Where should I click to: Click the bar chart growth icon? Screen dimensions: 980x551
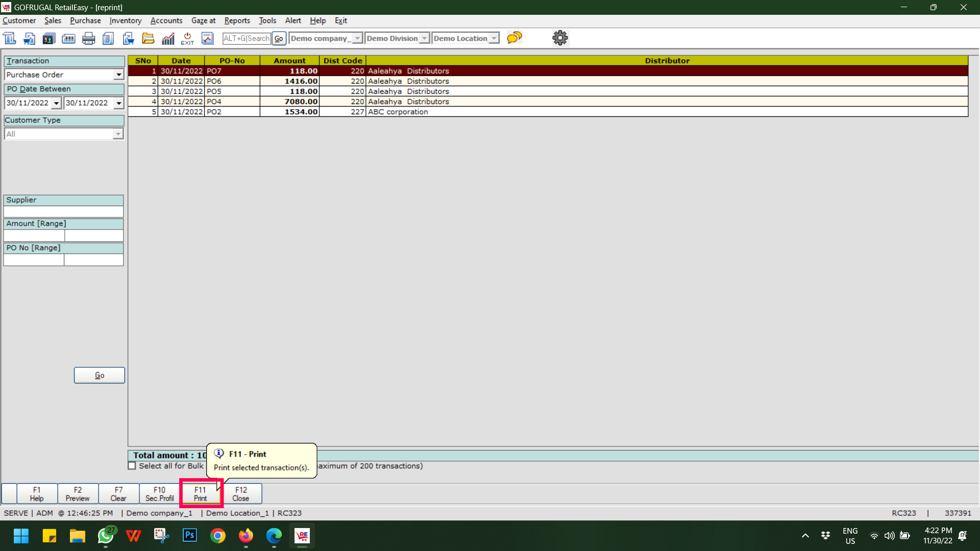pyautogui.click(x=168, y=38)
